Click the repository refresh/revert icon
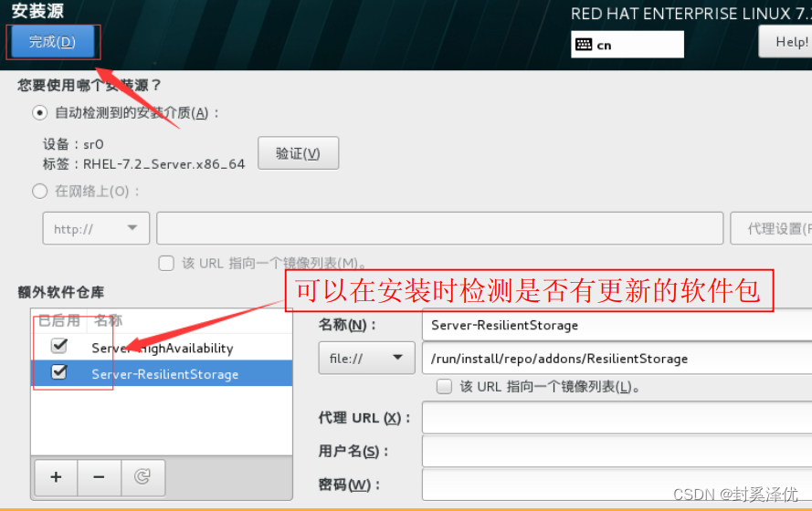The image size is (812, 511). 142,477
